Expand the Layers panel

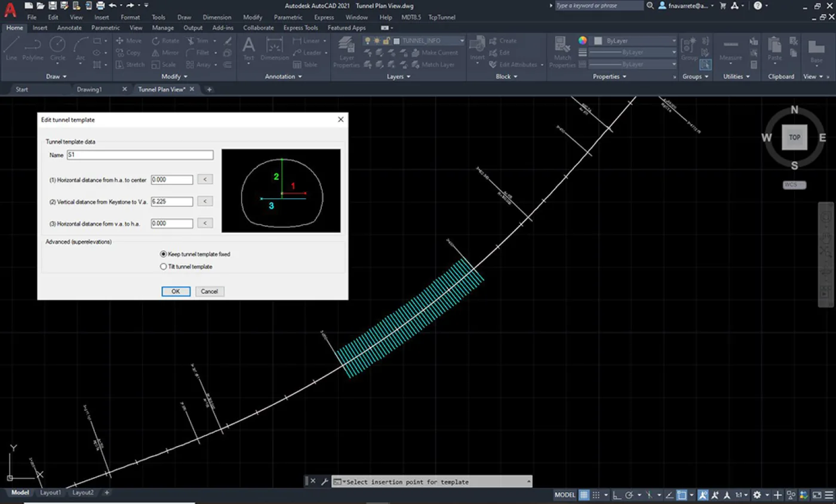coord(398,76)
